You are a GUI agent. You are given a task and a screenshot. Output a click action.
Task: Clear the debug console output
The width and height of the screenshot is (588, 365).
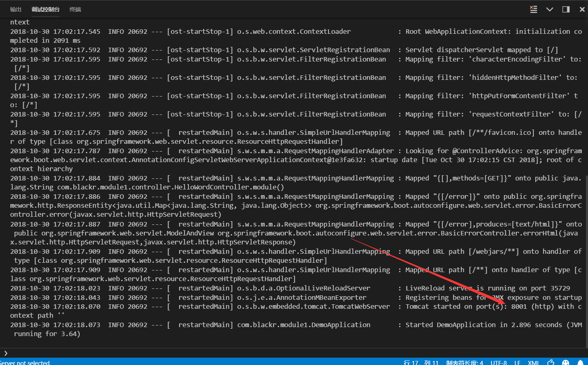(x=533, y=9)
